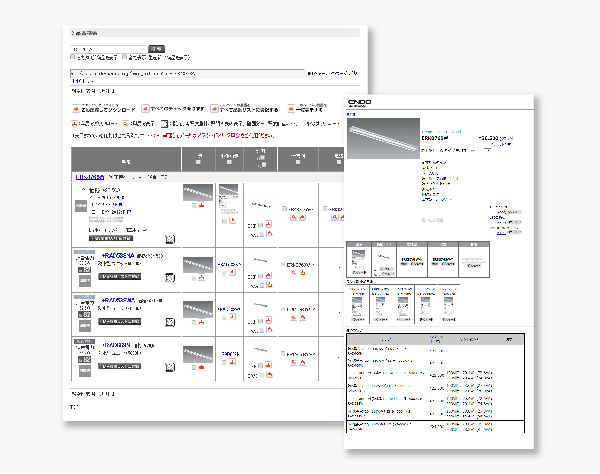Click the dark button in the third product row
The width and height of the screenshot is (600, 474).
121,322
